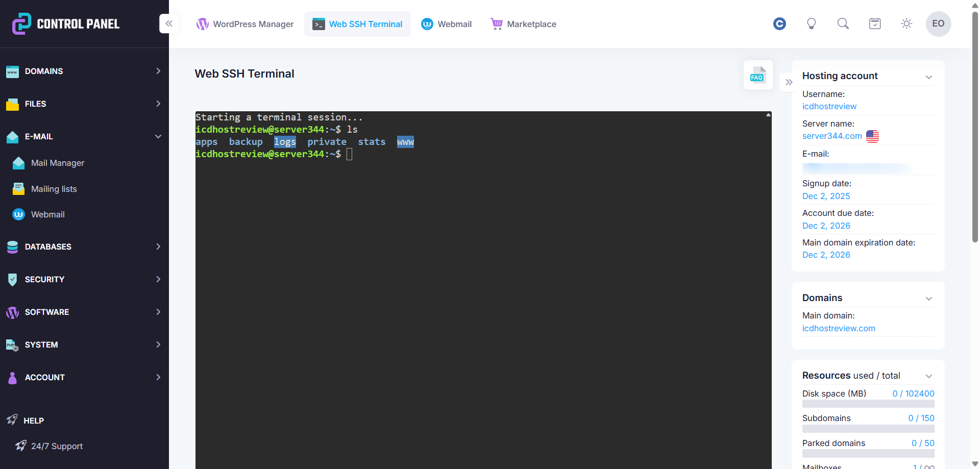The width and height of the screenshot is (980, 469).
Task: Click the Control Panel logo
Action: (65, 23)
